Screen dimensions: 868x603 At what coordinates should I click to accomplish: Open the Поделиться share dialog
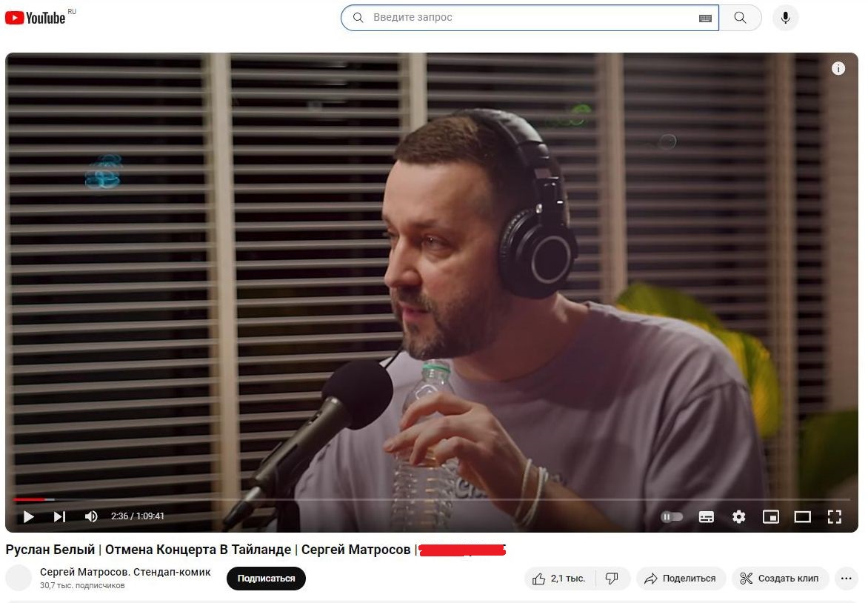point(680,579)
